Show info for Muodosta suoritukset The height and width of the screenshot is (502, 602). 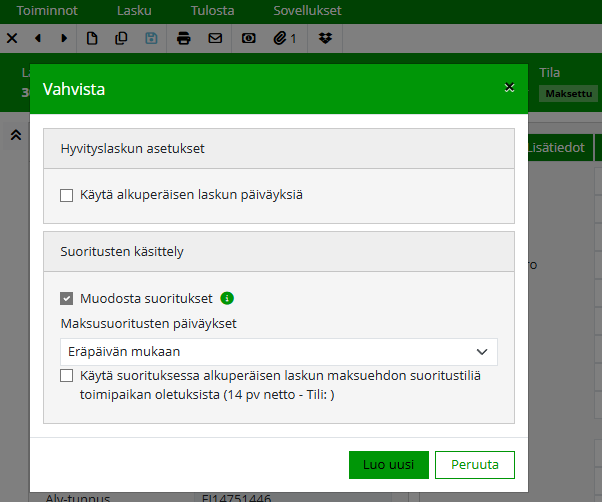tap(227, 298)
